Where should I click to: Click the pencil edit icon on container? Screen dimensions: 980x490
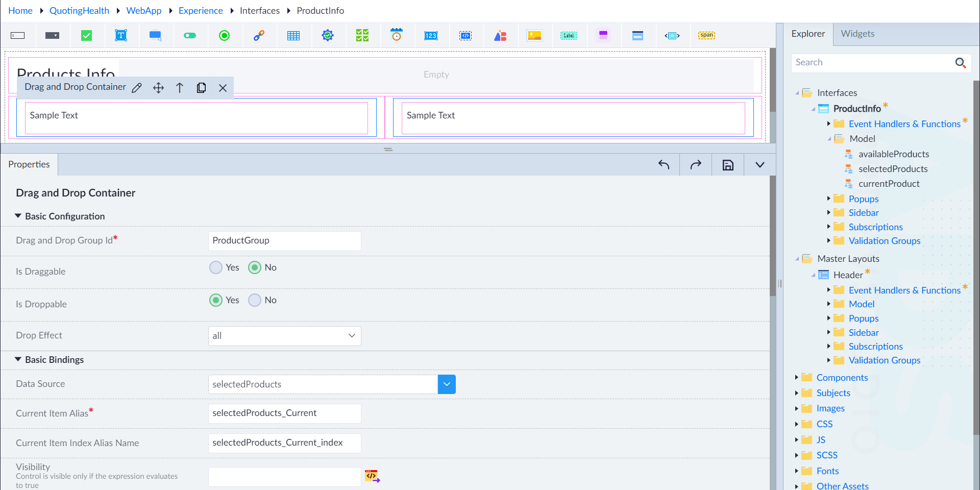(137, 88)
